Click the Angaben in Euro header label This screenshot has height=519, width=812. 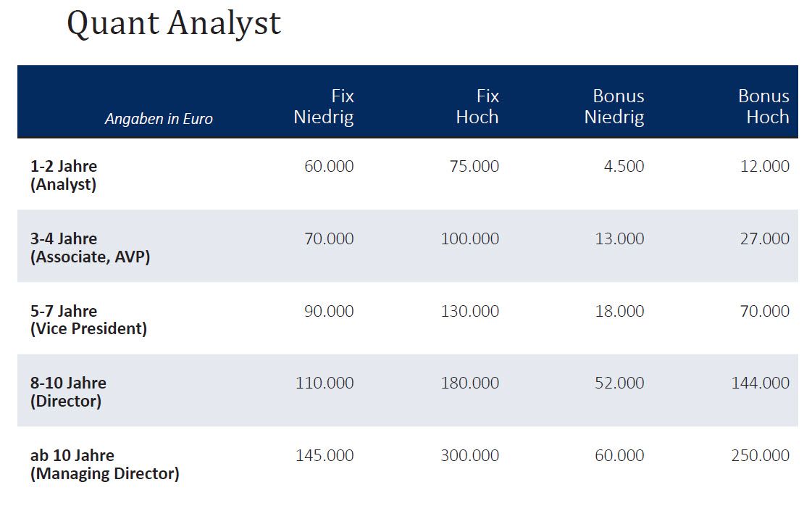[x=159, y=119]
